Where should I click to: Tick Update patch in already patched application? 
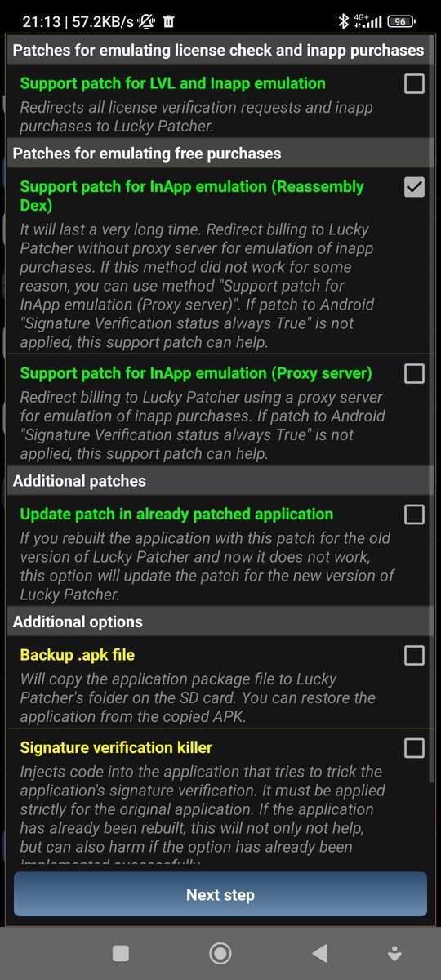point(415,514)
